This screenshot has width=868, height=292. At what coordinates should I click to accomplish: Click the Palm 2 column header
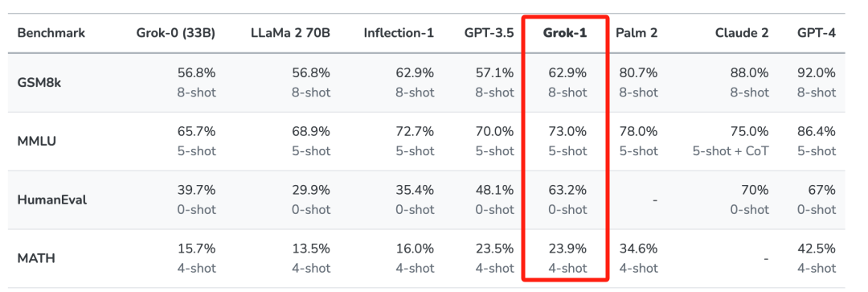637,33
